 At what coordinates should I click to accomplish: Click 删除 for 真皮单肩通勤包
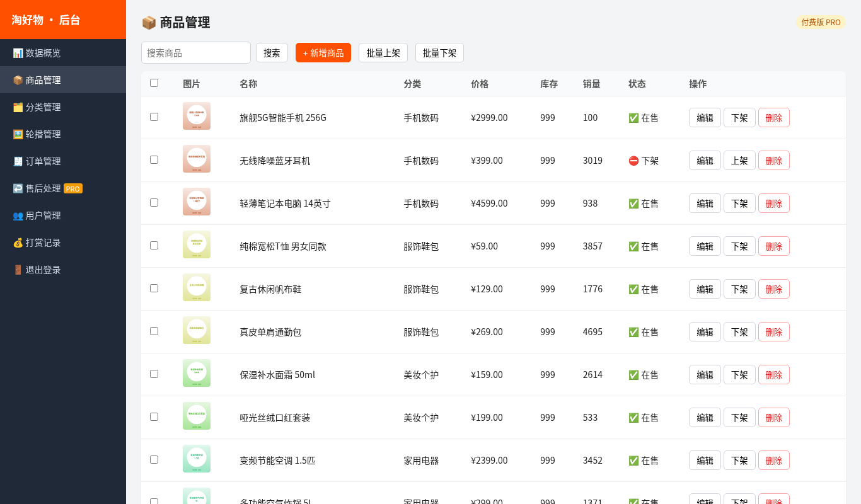coord(774,332)
